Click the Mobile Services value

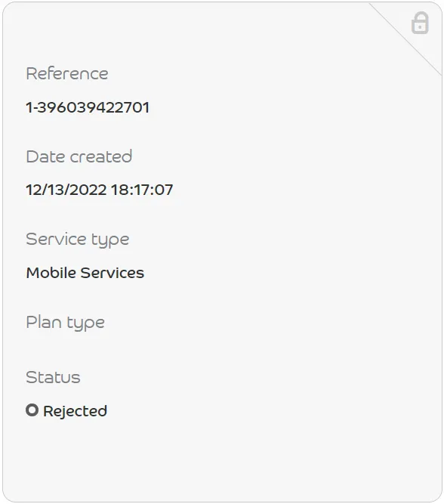pos(85,273)
